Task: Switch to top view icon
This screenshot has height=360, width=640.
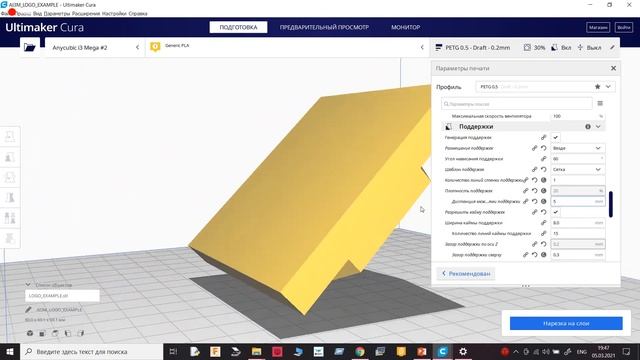Action: click(x=55, y=333)
